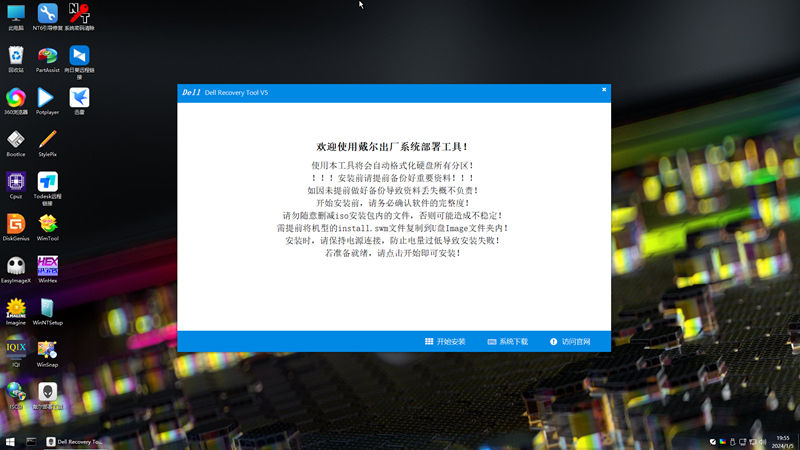The width and height of the screenshot is (800, 450).
Task: Click the rainbow color tray icon
Action: 722,442
